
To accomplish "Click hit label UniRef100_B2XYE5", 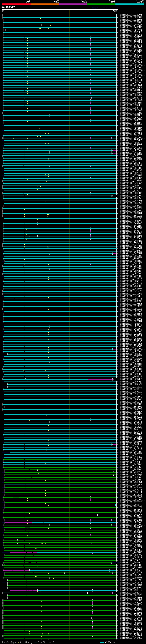I will click(x=131, y=379).
